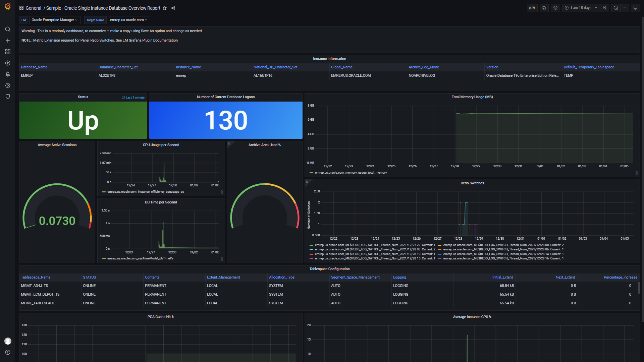Toggle the sysTimeModel_dbTimePs legend series
Image resolution: width=644 pixels, height=362 pixels.
click(x=140, y=258)
